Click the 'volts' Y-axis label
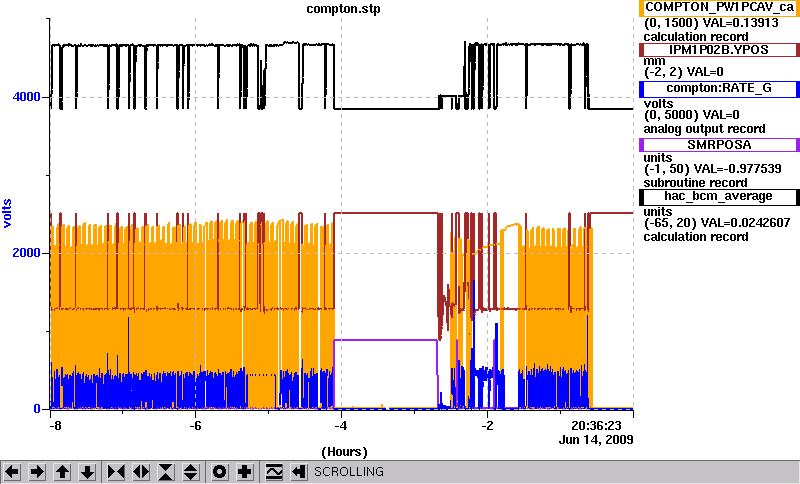Image resolution: width=800 pixels, height=484 pixels. tap(7, 213)
